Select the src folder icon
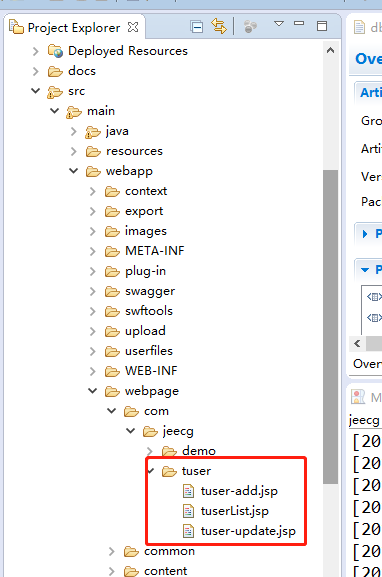Viewport: 382px width, 577px height. pyautogui.click(x=54, y=92)
